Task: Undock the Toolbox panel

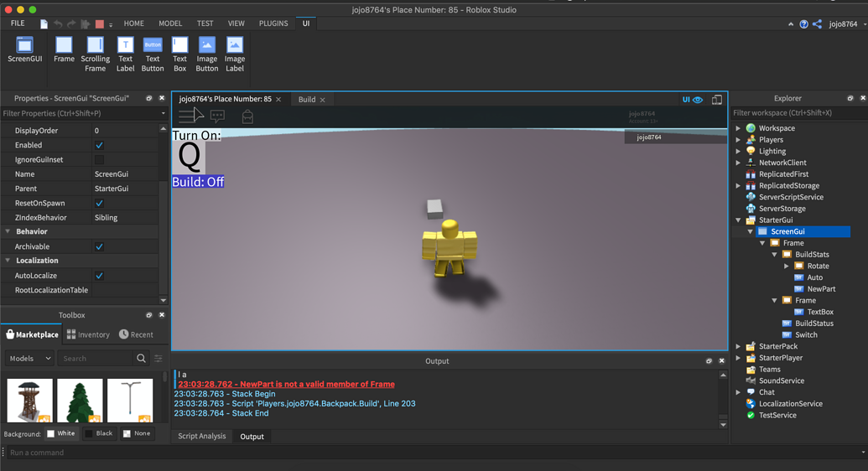Action: point(149,315)
